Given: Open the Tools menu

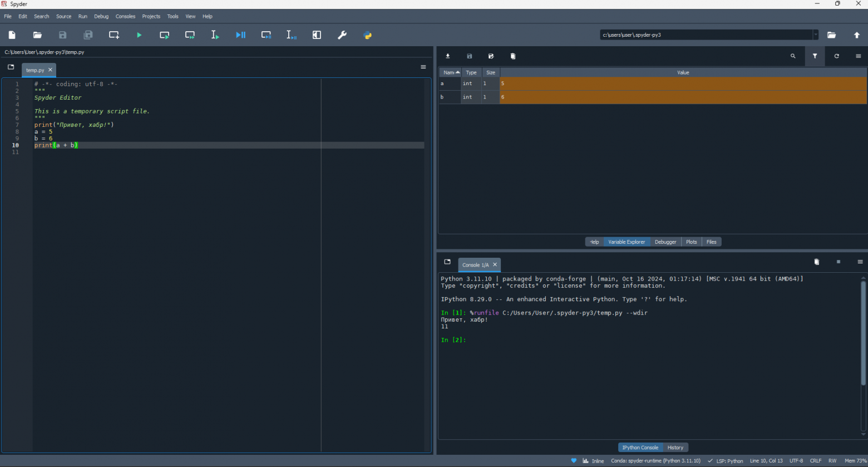Looking at the screenshot, I should (173, 17).
